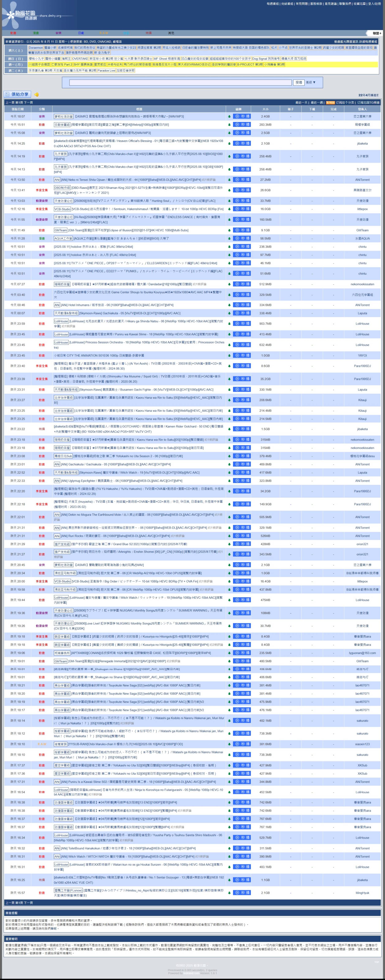The height and width of the screenshot is (980, 385).
Task: Click 秒播 play button for Dekin no Mogura row
Action: click(242, 517)
